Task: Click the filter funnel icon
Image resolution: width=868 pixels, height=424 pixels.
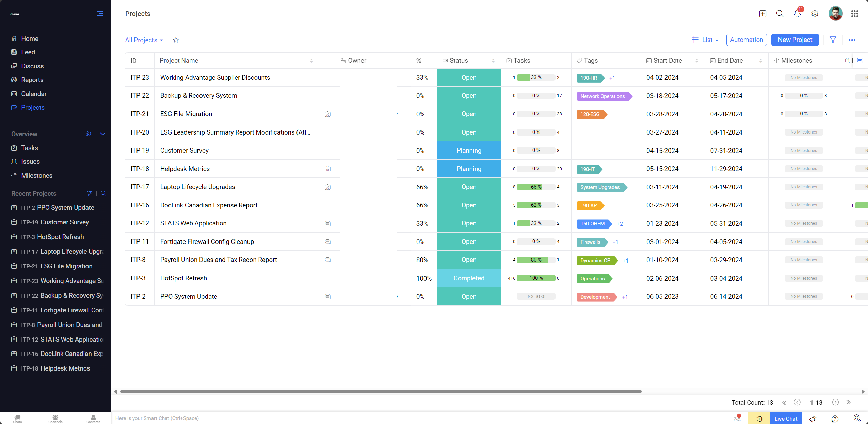Action: pos(833,40)
